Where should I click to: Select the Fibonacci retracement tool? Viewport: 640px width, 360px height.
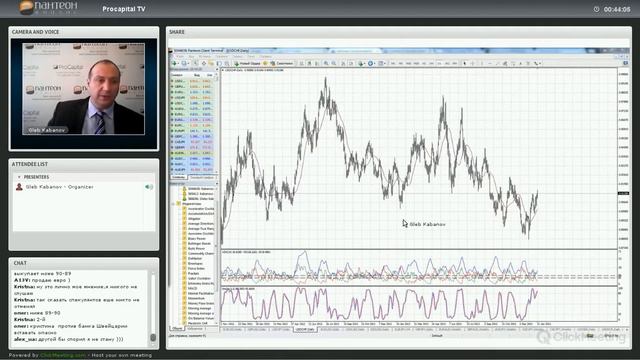click(513, 63)
